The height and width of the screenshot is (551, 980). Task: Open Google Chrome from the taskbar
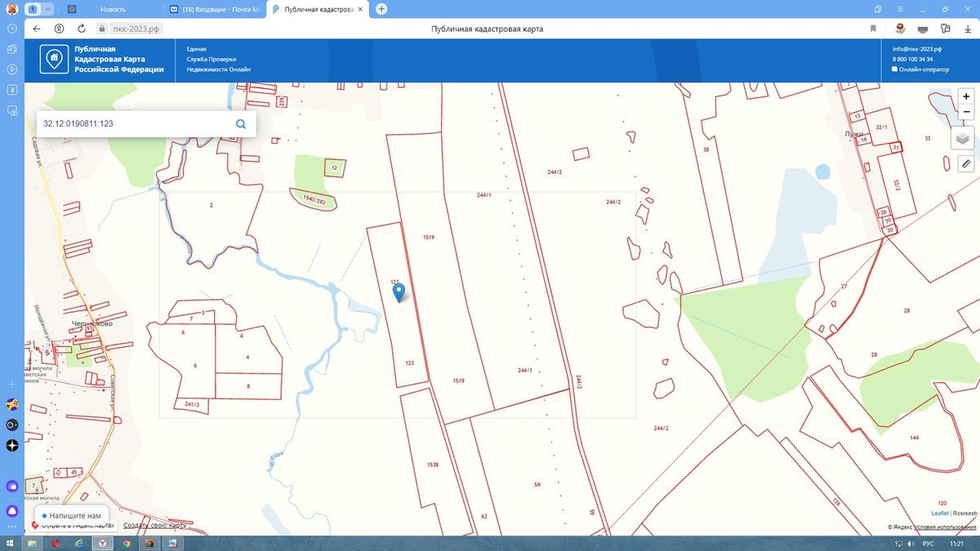click(x=127, y=543)
